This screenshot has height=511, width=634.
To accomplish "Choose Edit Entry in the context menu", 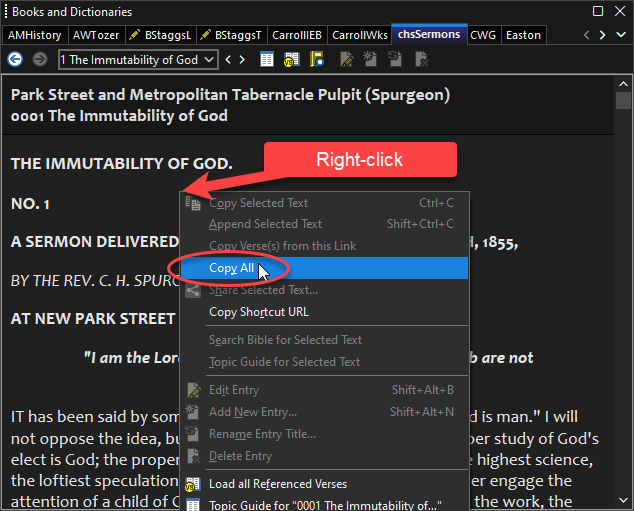I will pos(324,390).
